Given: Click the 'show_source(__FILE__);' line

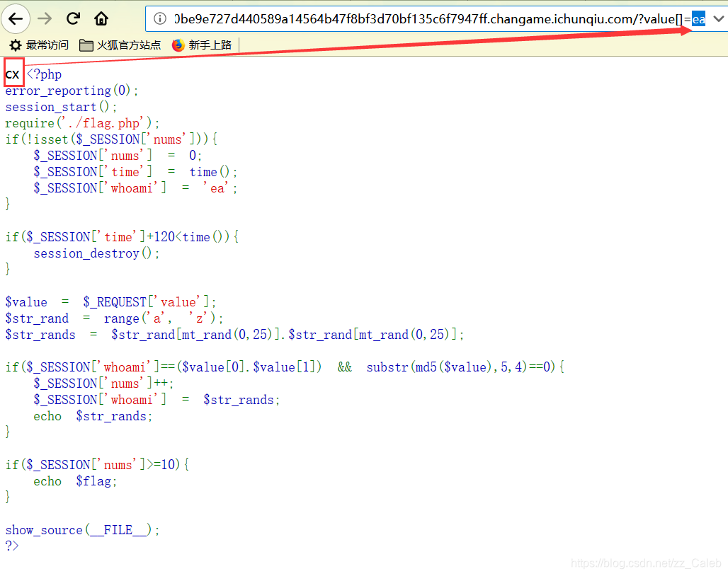Looking at the screenshot, I should point(82,529).
